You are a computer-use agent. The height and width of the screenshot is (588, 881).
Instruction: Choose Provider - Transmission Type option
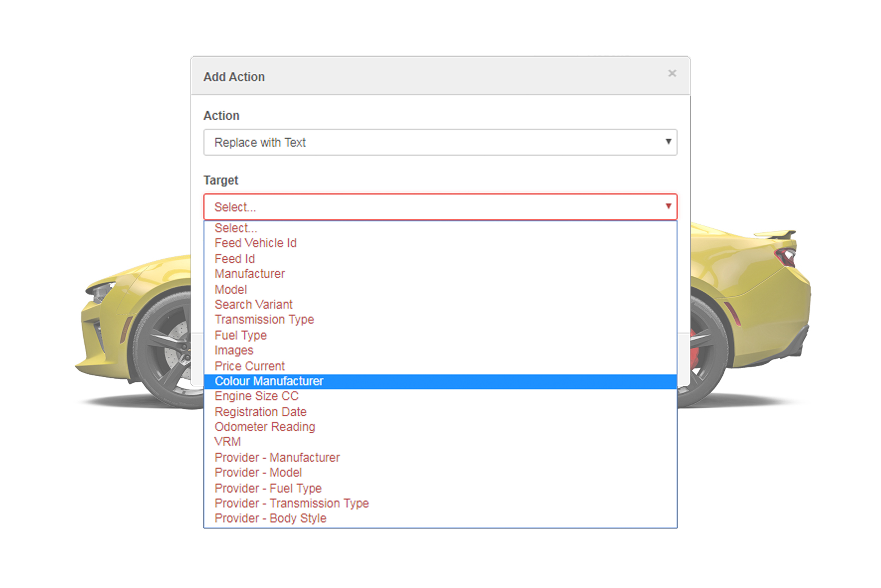pyautogui.click(x=440, y=503)
